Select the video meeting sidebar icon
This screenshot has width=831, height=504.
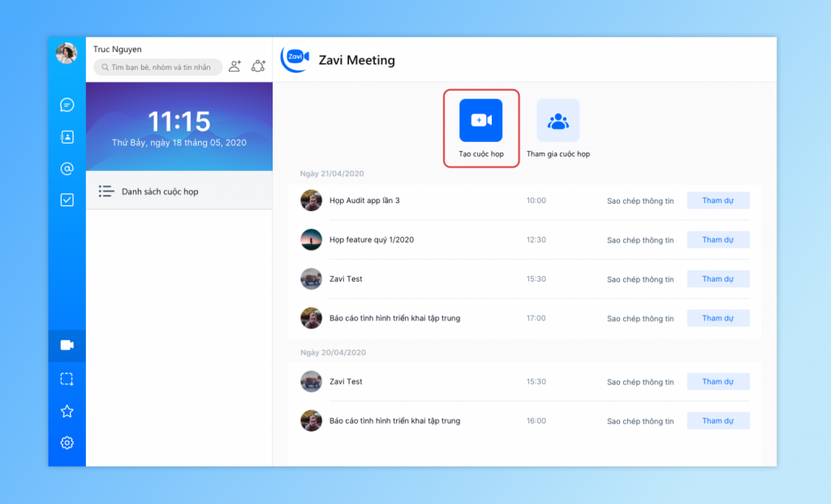(67, 345)
